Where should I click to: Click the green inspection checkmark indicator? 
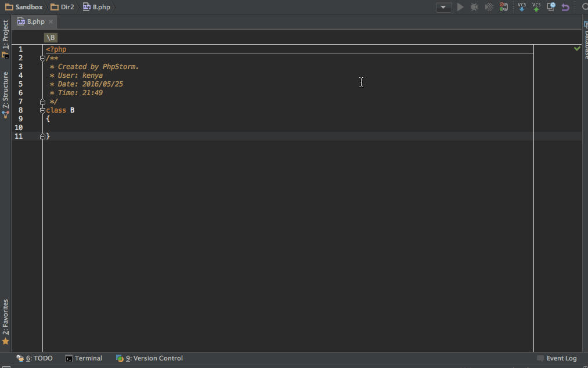click(577, 48)
